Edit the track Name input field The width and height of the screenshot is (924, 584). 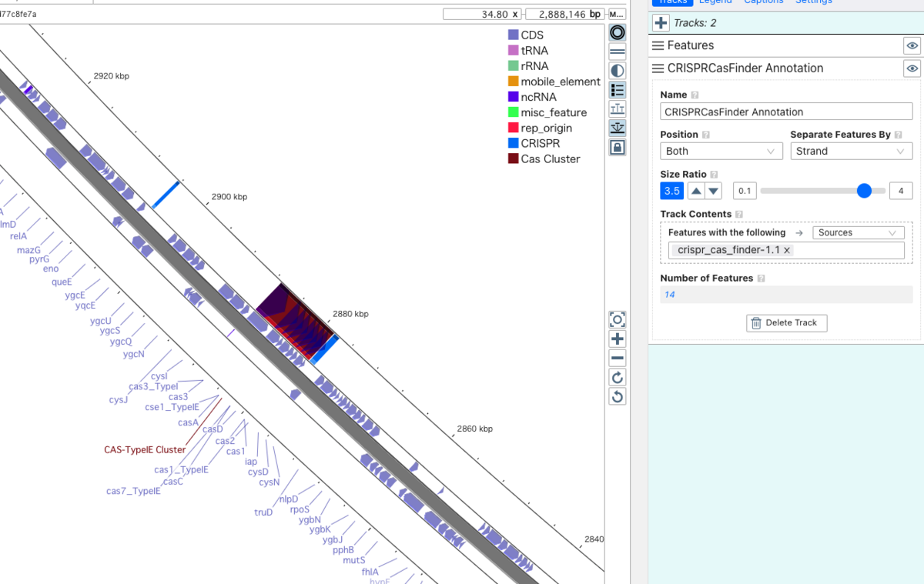(x=786, y=112)
